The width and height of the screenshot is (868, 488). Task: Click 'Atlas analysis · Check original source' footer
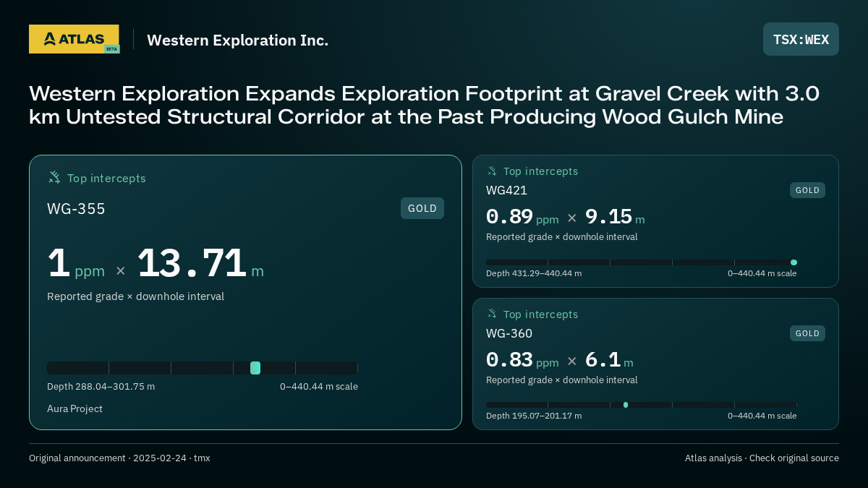(762, 458)
